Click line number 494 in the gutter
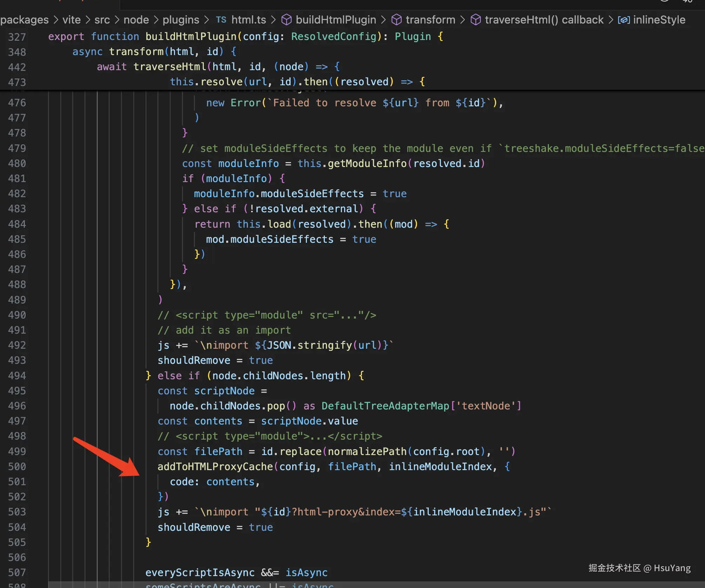The width and height of the screenshot is (705, 588). 17,376
